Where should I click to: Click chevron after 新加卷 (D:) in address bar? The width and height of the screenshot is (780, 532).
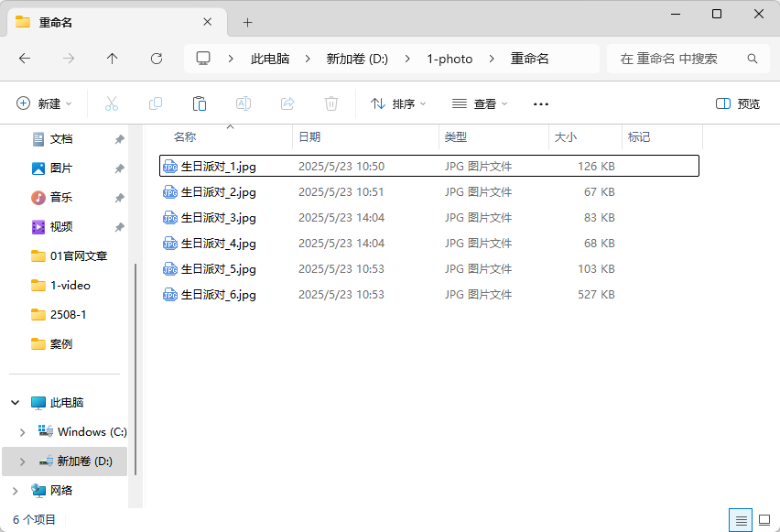tap(407, 59)
